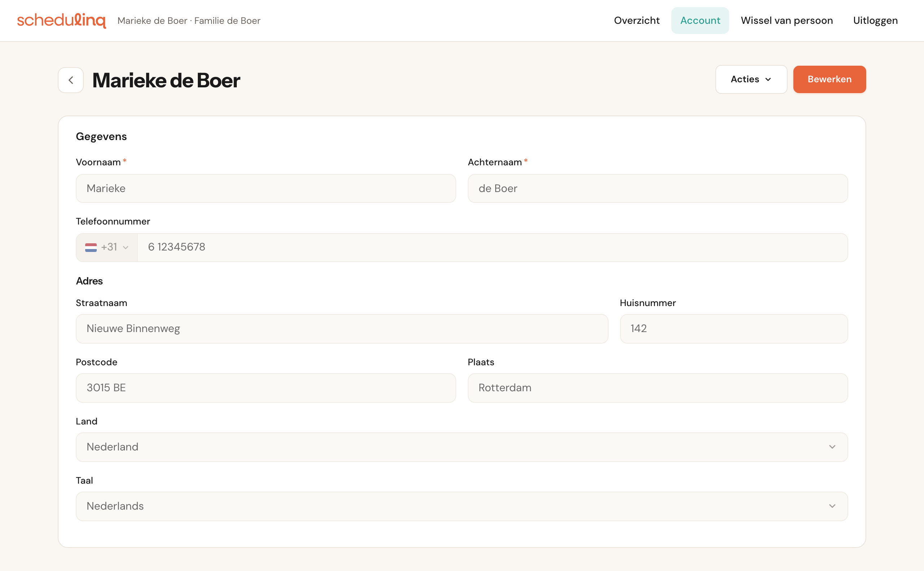
Task: Click the Netherlands flag icon
Action: click(91, 247)
